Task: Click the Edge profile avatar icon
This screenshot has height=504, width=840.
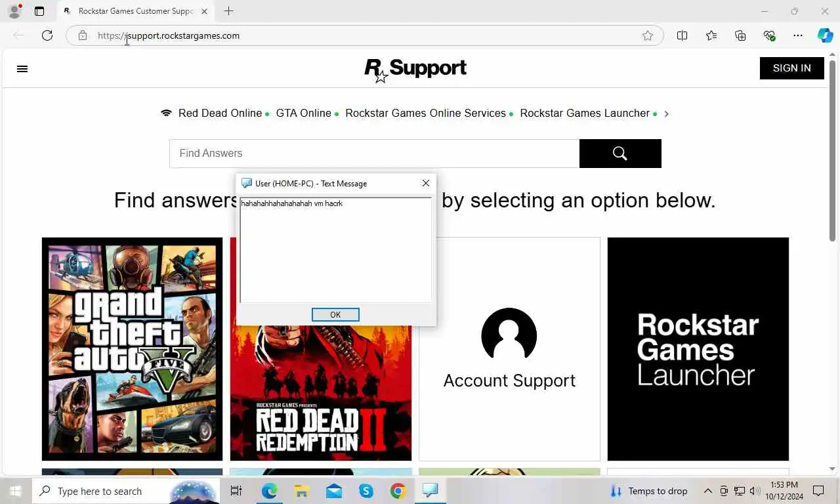Action: pos(14,11)
